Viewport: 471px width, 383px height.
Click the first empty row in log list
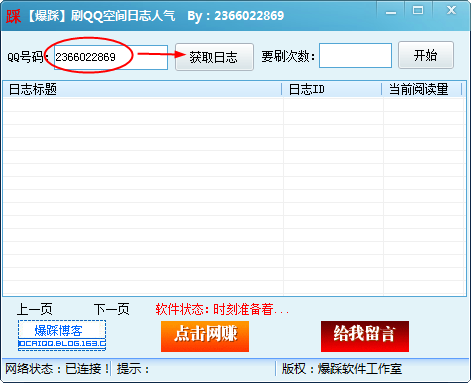[x=234, y=105]
